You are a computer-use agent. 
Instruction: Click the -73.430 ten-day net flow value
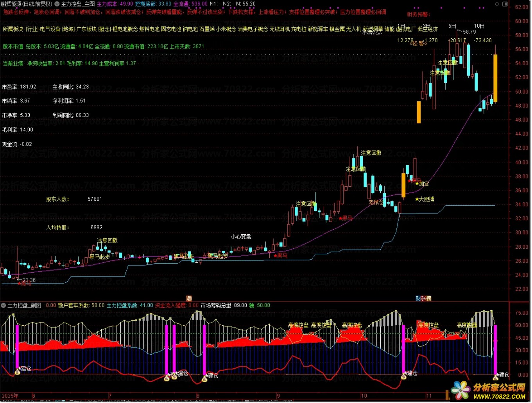coord(482,40)
